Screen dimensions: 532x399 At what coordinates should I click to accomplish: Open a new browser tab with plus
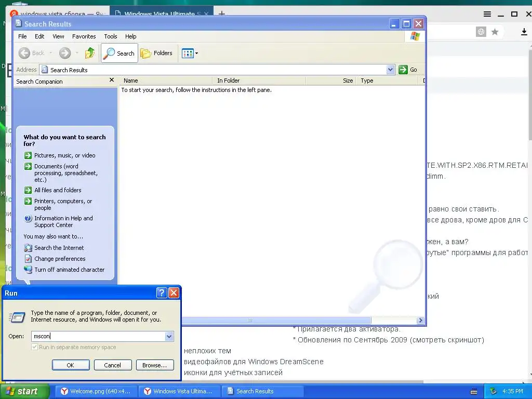pos(221,14)
